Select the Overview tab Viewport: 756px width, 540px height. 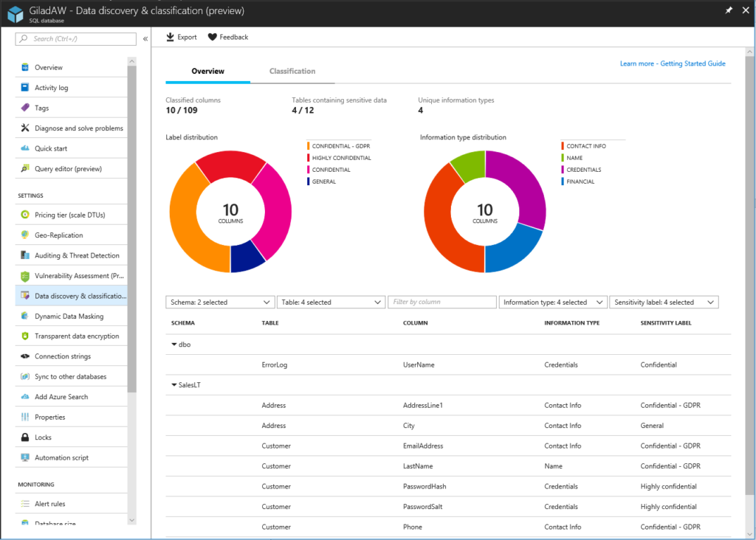(207, 71)
